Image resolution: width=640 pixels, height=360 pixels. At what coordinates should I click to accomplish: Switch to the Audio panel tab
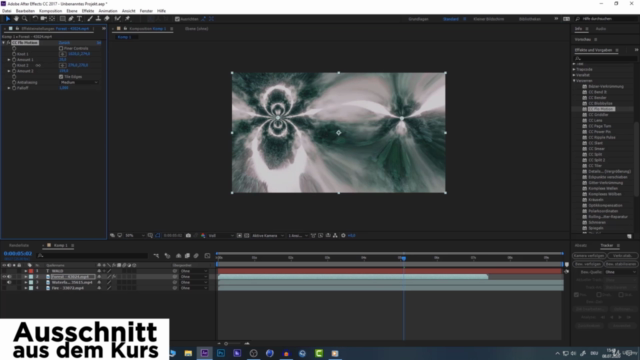pos(600,29)
